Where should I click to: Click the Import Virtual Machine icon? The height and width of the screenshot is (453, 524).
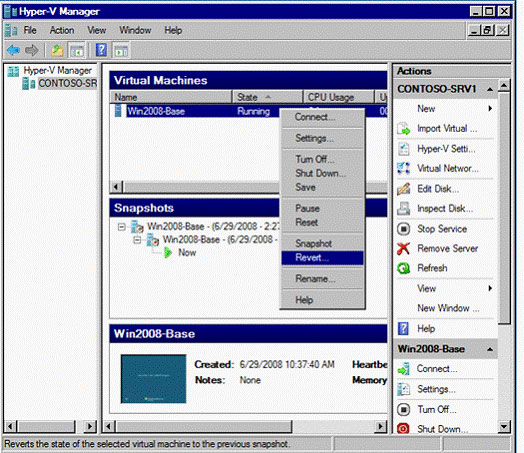[x=404, y=129]
